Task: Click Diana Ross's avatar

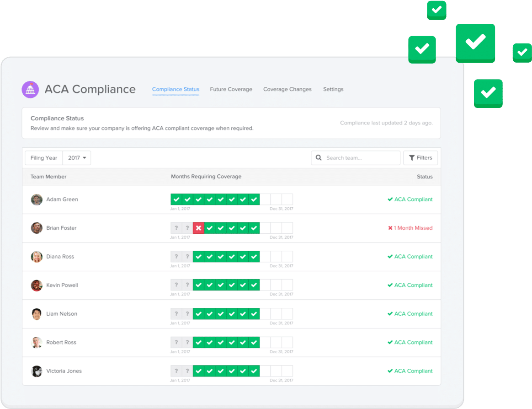Action: (37, 257)
